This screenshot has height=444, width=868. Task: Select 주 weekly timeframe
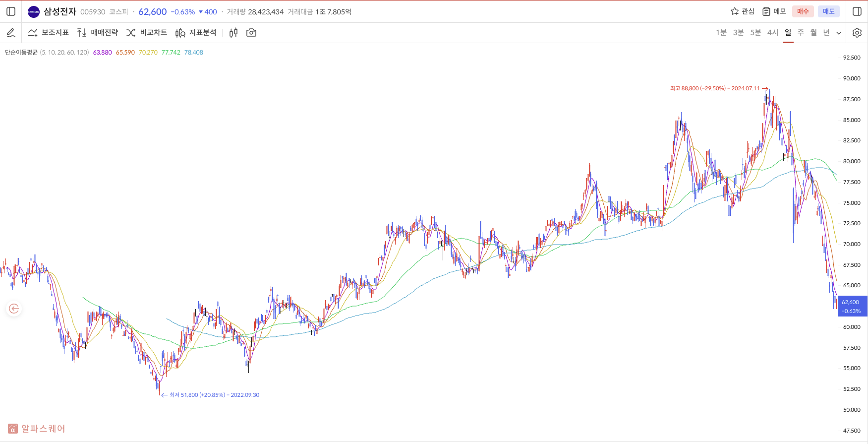tap(801, 33)
